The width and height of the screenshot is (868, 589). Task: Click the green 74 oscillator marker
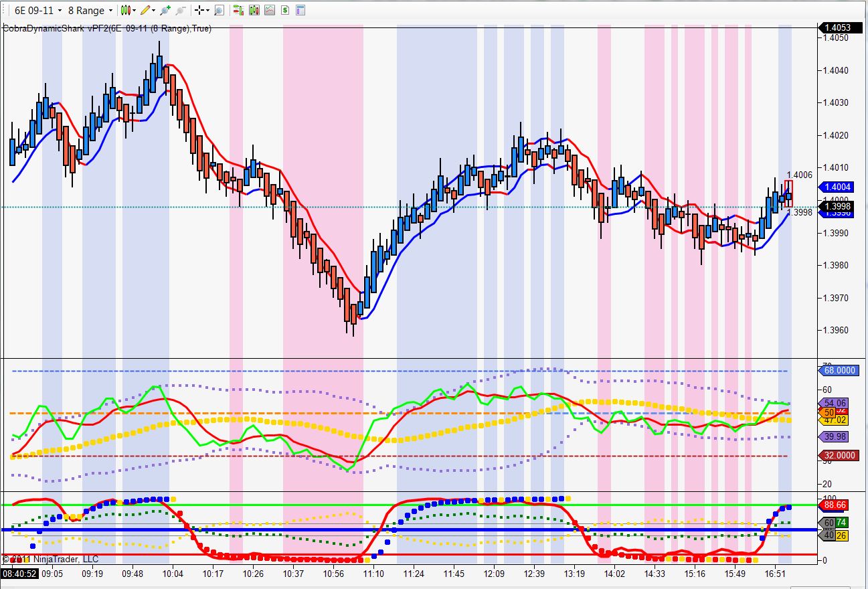pyautogui.click(x=842, y=522)
